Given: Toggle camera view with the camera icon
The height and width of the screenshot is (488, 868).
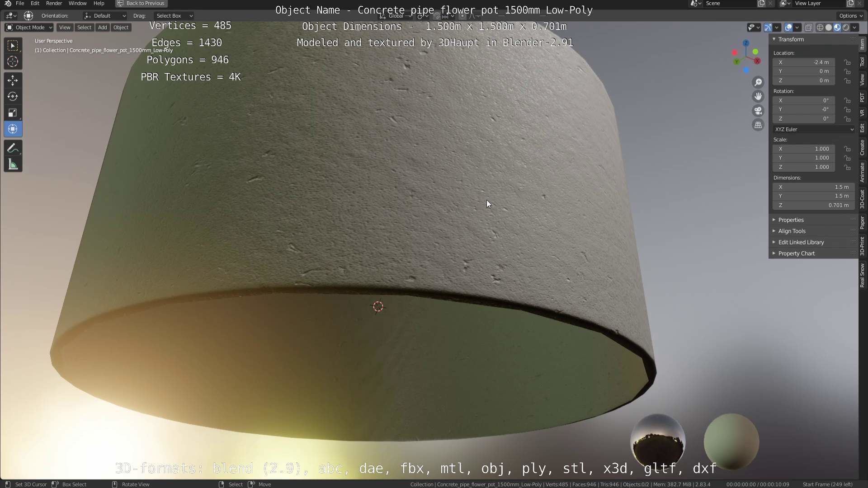Looking at the screenshot, I should pos(758,111).
